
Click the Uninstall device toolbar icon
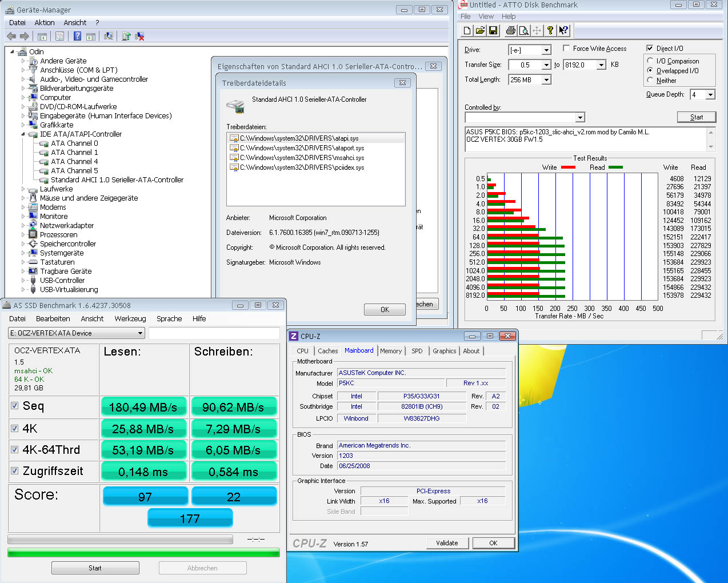coord(139,36)
